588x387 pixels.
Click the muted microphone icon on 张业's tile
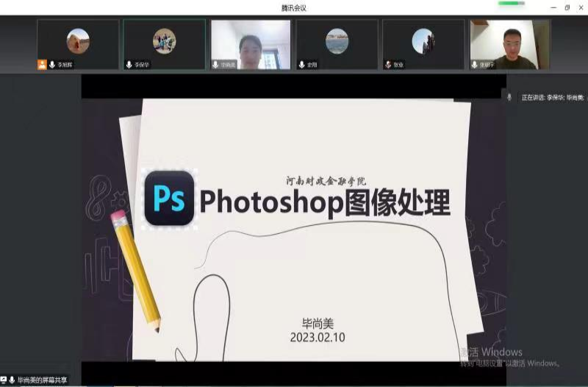[x=387, y=65]
